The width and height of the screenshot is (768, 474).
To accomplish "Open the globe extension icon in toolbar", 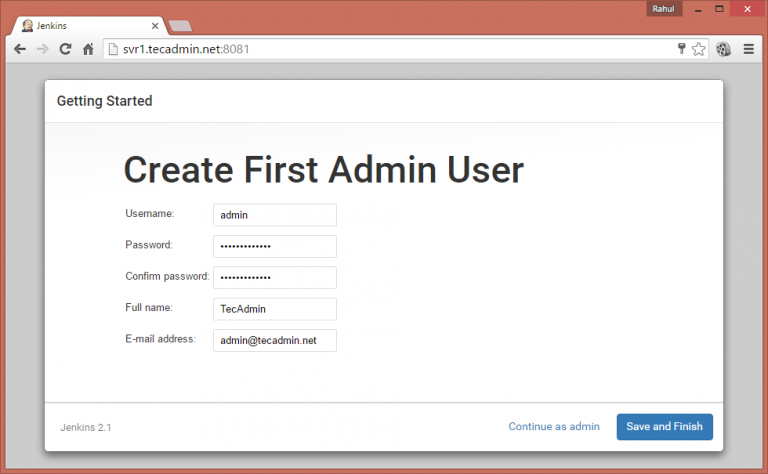I will tap(724, 49).
